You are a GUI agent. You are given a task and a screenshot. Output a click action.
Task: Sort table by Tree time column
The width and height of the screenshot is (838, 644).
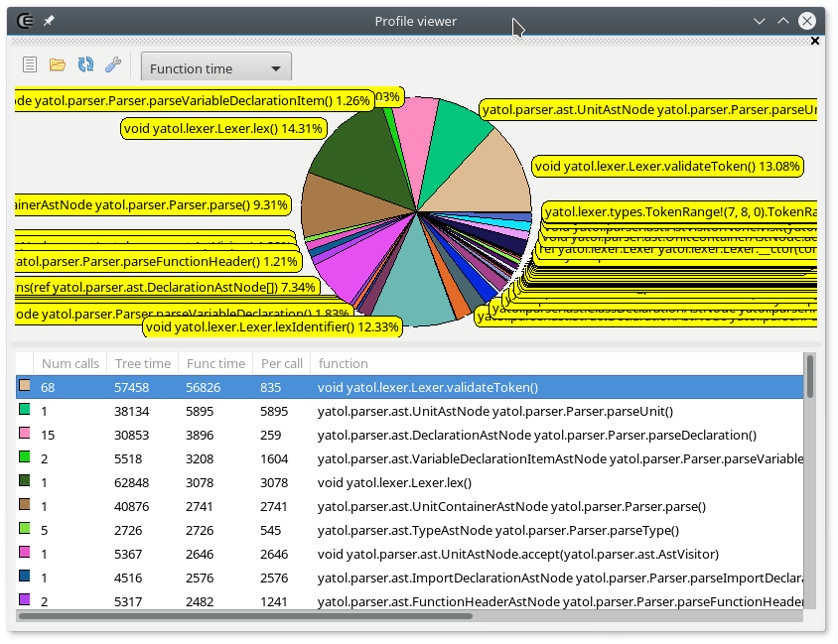(x=142, y=363)
